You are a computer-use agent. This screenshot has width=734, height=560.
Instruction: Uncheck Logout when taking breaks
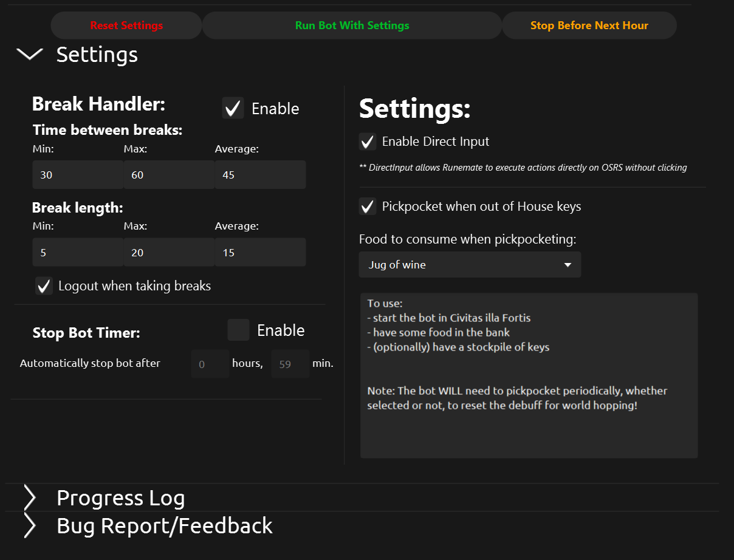[x=44, y=286]
